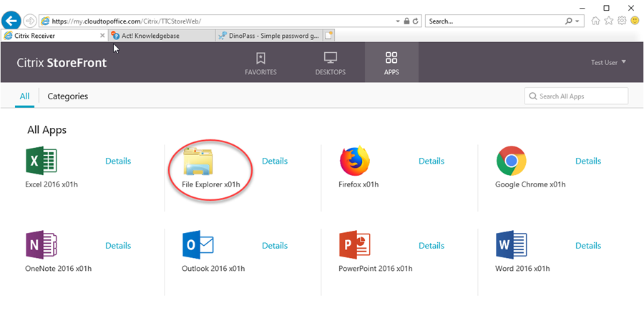Launch the Google Chrome x01h icon

click(x=512, y=161)
